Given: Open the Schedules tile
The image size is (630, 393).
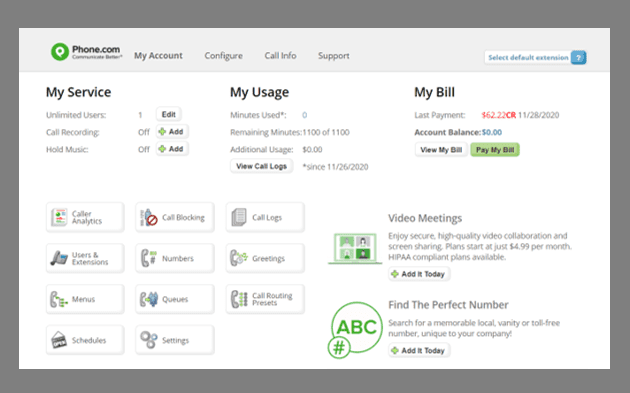Looking at the screenshot, I should 85,340.
